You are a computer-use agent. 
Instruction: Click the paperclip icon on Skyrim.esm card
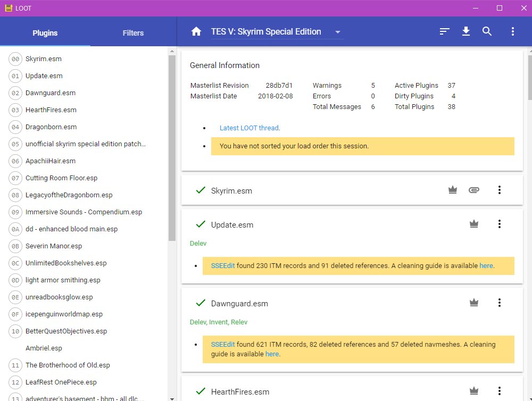point(473,190)
